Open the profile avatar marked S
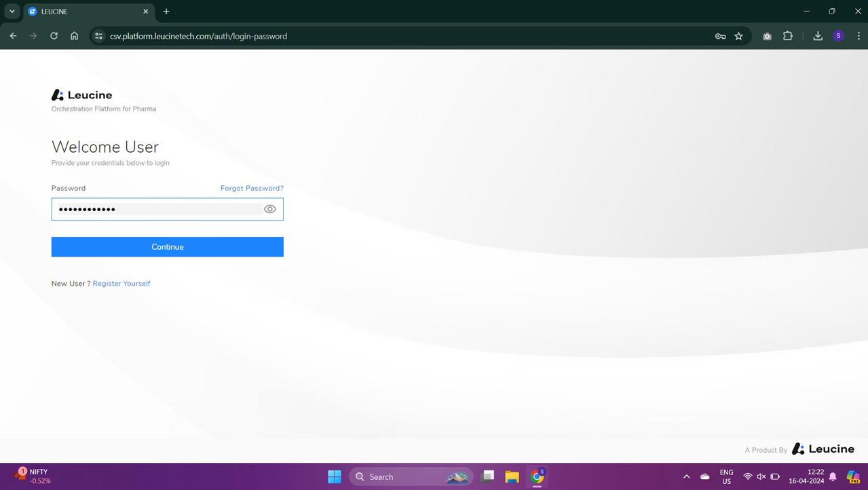 pyautogui.click(x=837, y=35)
